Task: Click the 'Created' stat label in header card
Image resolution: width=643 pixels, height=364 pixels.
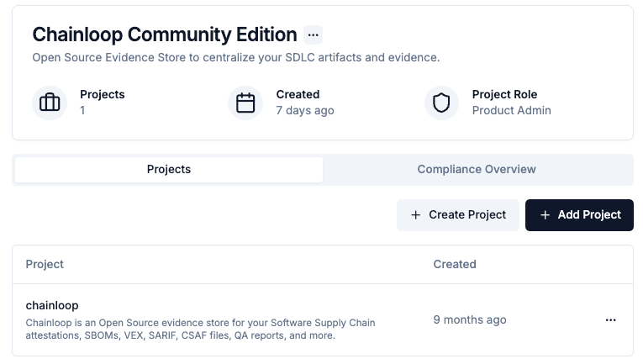Action: pyautogui.click(x=298, y=94)
